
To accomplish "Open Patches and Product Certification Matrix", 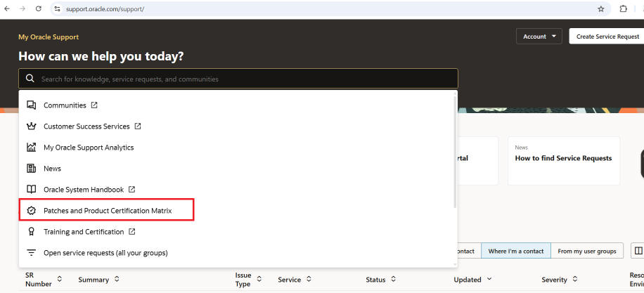I will pos(106,211).
